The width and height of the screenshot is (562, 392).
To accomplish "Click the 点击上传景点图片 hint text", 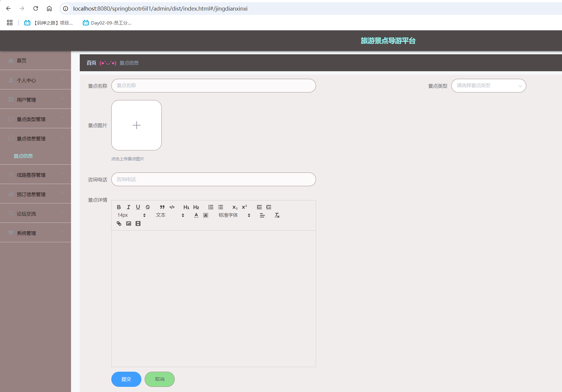I will pyautogui.click(x=127, y=159).
